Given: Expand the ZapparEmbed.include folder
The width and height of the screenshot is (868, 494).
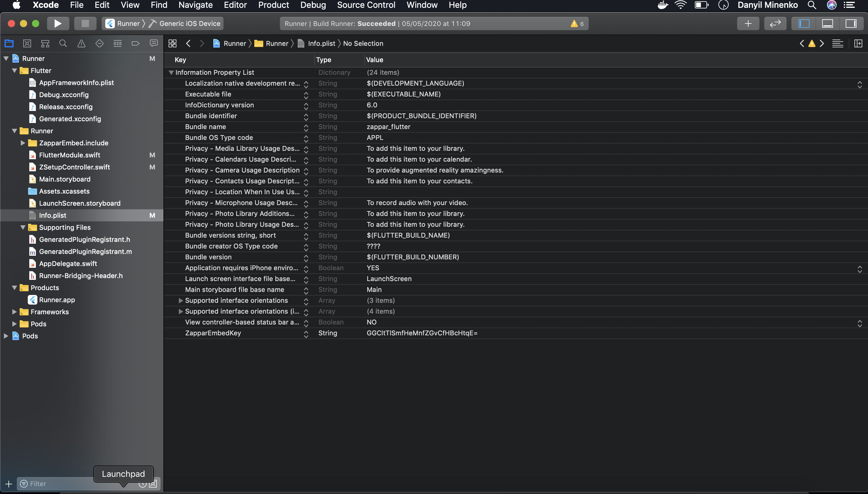Looking at the screenshot, I should [23, 143].
